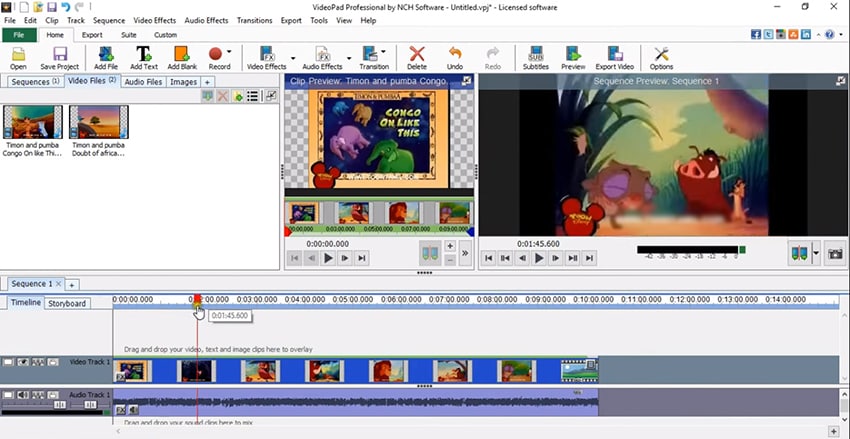
Task: Open the Video Effects toolbar button
Action: tap(266, 58)
